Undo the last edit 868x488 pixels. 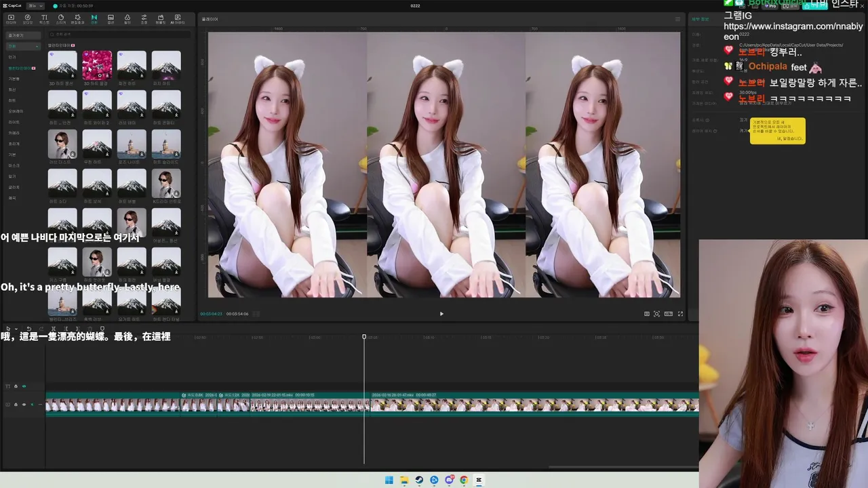[x=28, y=329]
